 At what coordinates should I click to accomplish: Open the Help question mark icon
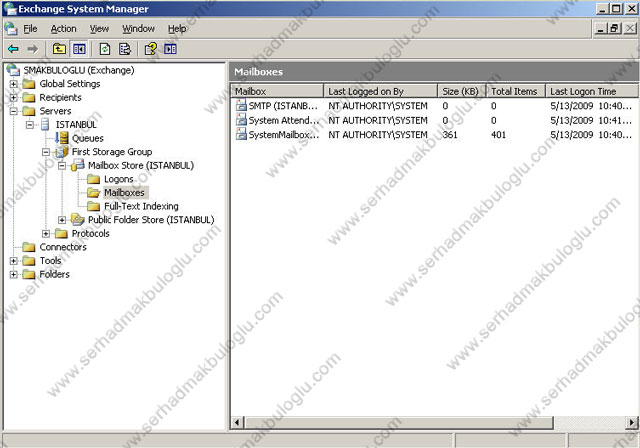point(151,49)
